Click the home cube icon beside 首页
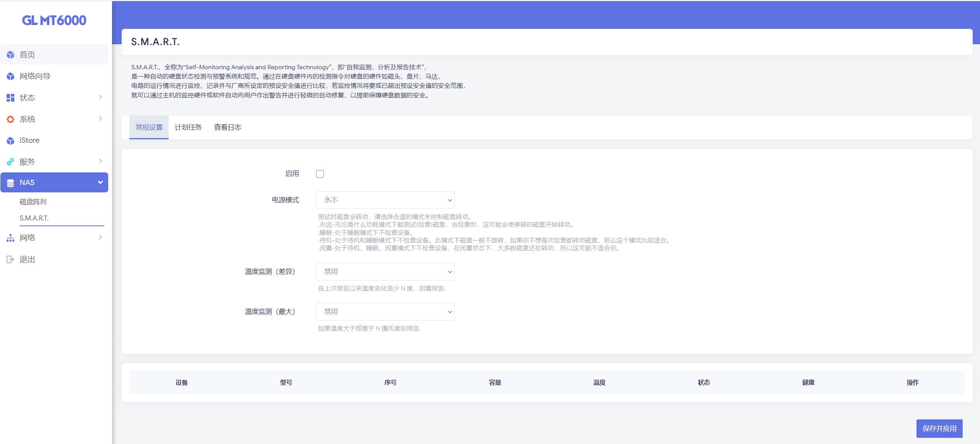The image size is (980, 444). [10, 55]
